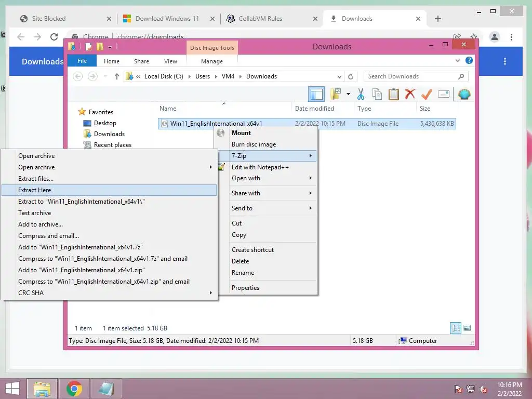Toggle the navigation pane toolbar button
The width and height of the screenshot is (532, 399).
tap(316, 94)
